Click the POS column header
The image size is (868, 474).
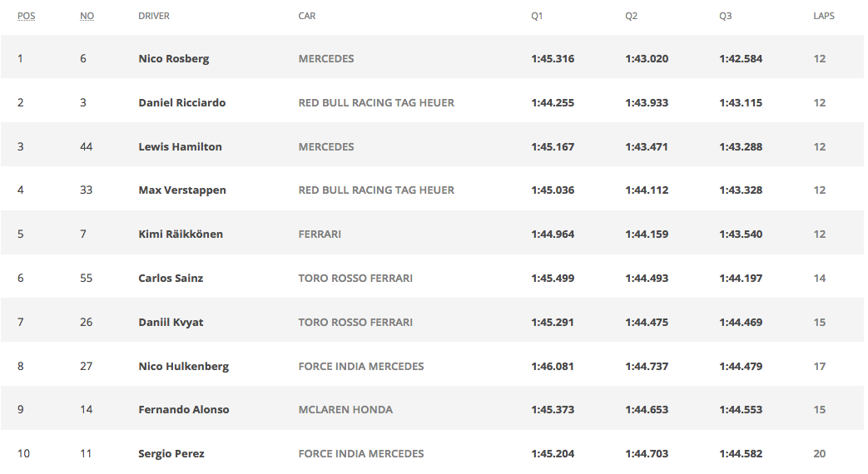pos(27,16)
